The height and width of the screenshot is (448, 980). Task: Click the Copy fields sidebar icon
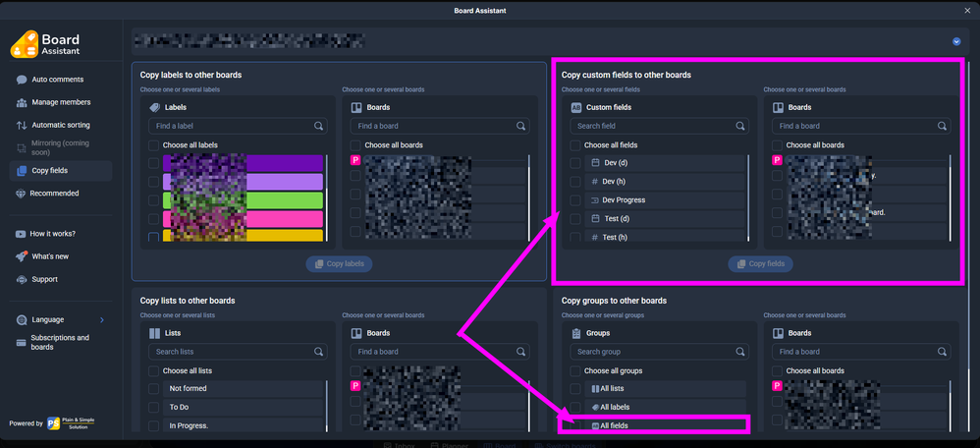click(22, 171)
